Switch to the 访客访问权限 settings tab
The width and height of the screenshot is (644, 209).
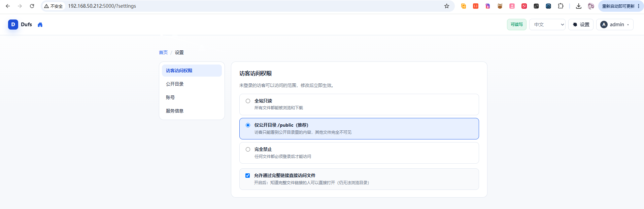(x=192, y=71)
